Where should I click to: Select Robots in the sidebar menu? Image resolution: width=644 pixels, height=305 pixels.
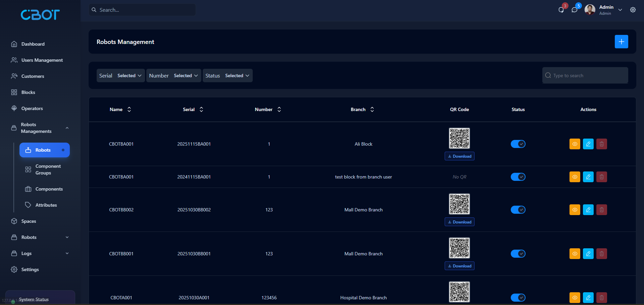(44, 150)
